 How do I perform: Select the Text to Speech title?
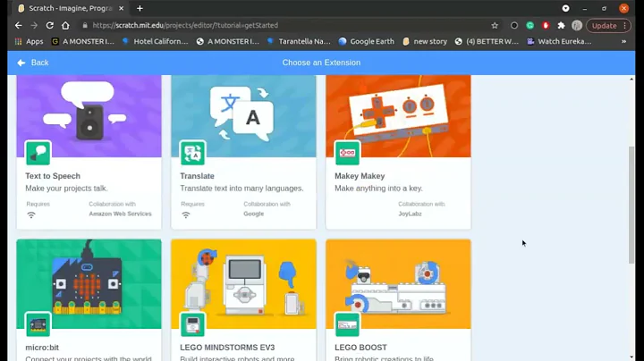pyautogui.click(x=53, y=176)
